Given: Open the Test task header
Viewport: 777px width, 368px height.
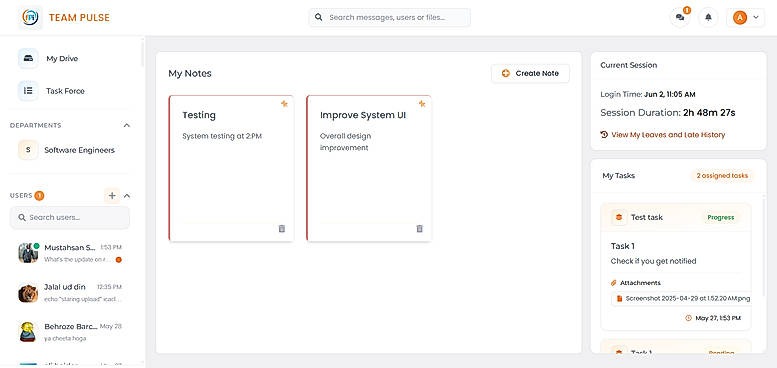Looking at the screenshot, I should click(x=675, y=217).
